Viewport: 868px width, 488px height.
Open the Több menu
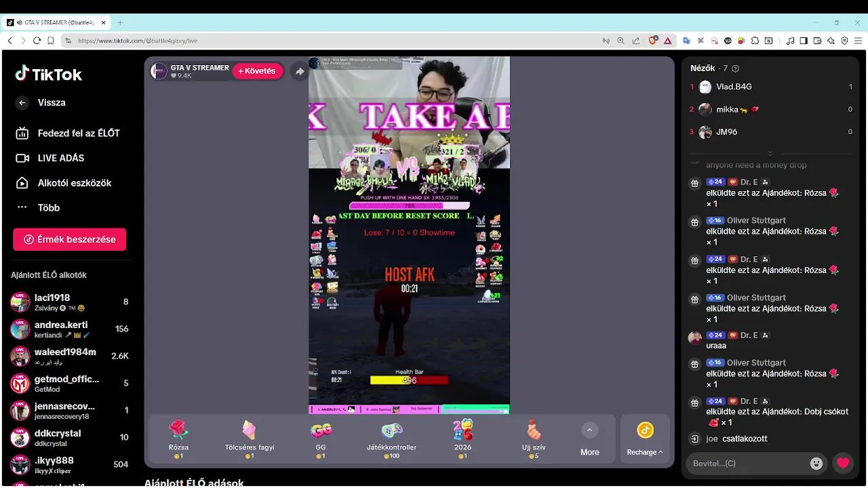(x=38, y=207)
